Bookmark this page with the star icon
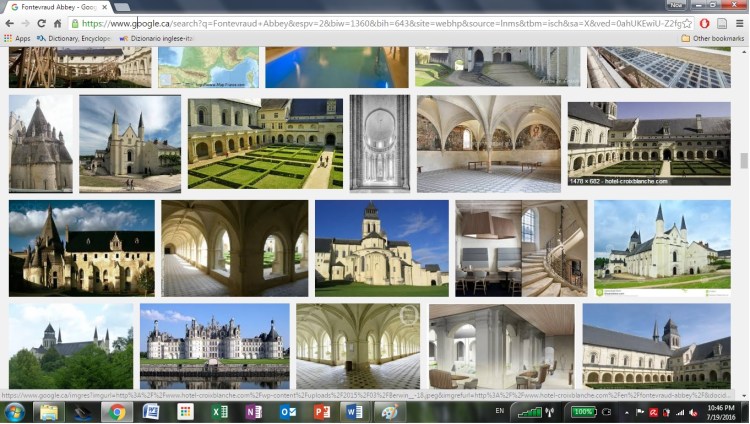 point(687,23)
